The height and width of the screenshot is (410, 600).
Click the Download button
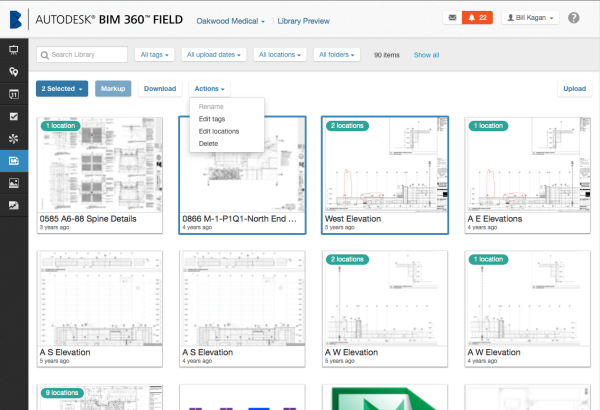point(160,88)
